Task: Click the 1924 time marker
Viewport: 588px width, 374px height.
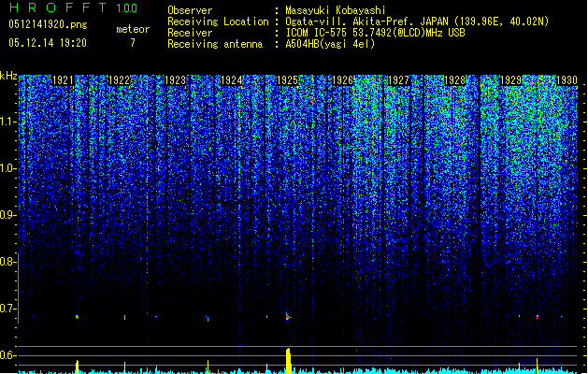Action: tap(232, 80)
